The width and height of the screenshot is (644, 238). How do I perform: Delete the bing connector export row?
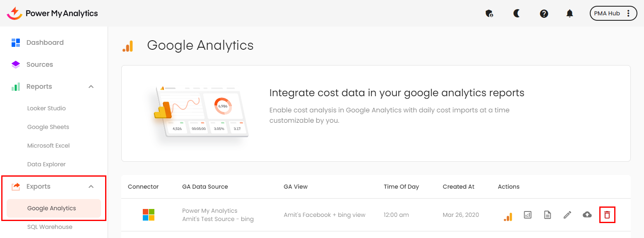pyautogui.click(x=607, y=215)
